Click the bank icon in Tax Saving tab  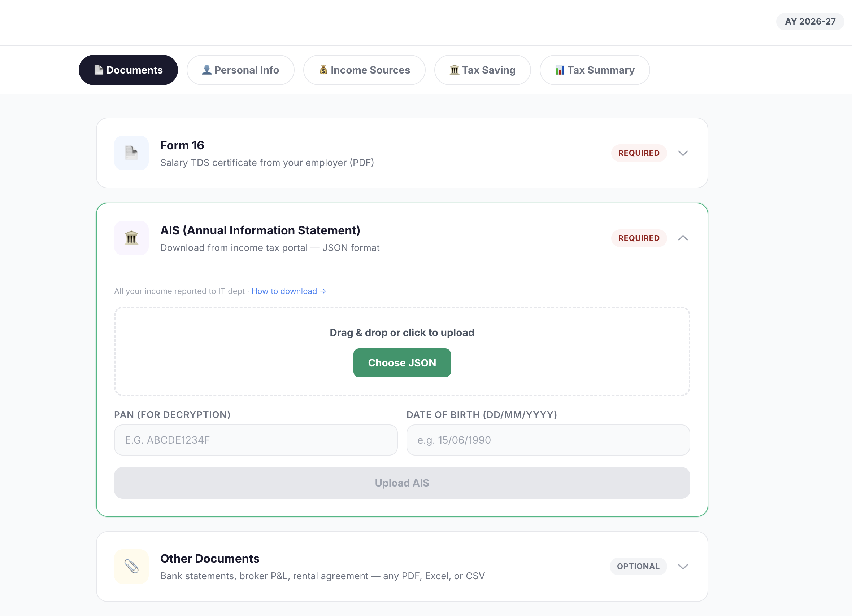pyautogui.click(x=454, y=70)
